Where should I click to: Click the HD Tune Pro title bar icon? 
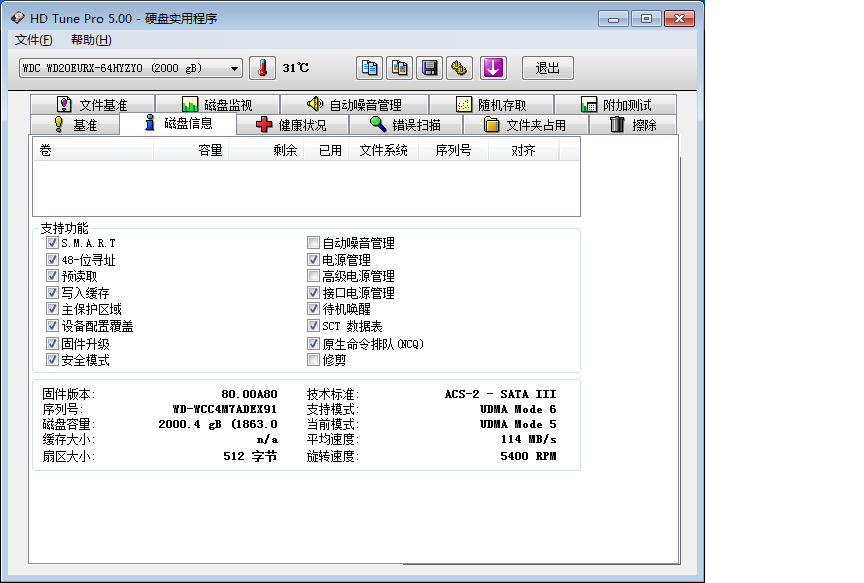pos(18,18)
